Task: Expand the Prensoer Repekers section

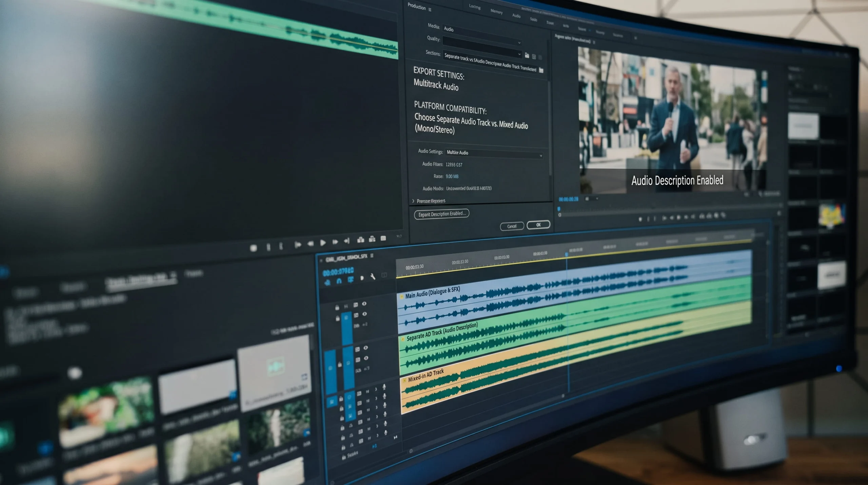Action: 413,201
